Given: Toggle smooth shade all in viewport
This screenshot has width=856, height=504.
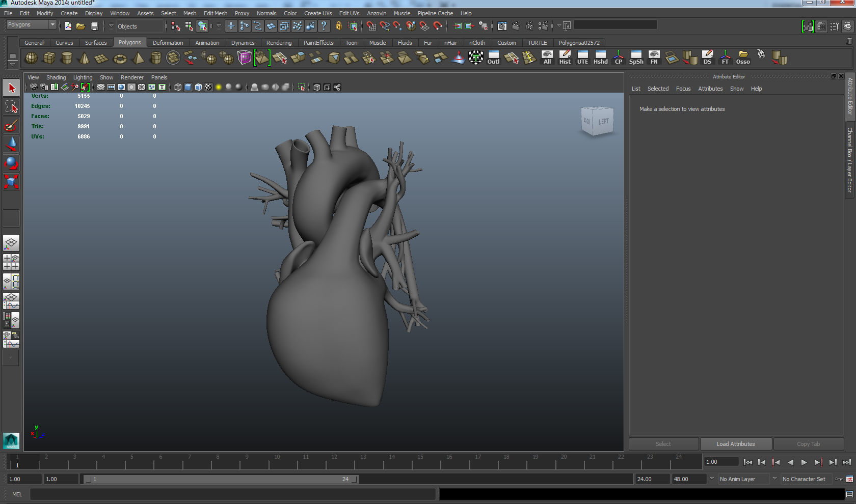Looking at the screenshot, I should [188, 87].
